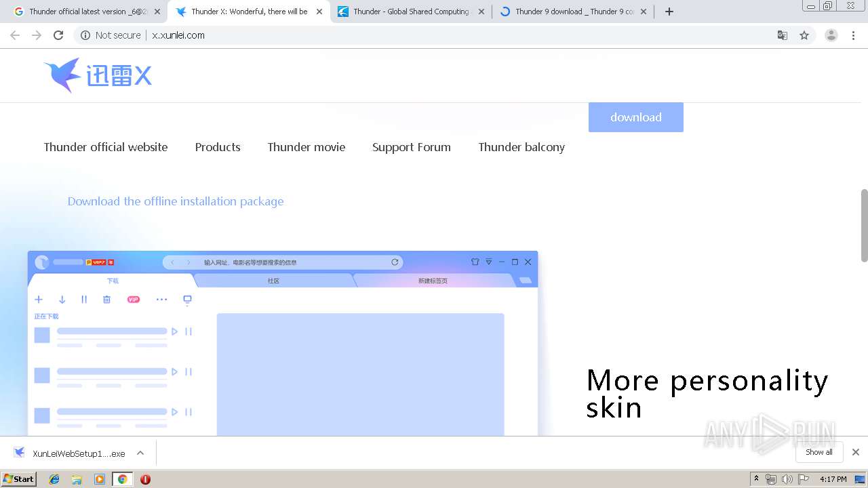This screenshot has height=488, width=868.
Task: Click the volume speaker tray icon
Action: 787,479
